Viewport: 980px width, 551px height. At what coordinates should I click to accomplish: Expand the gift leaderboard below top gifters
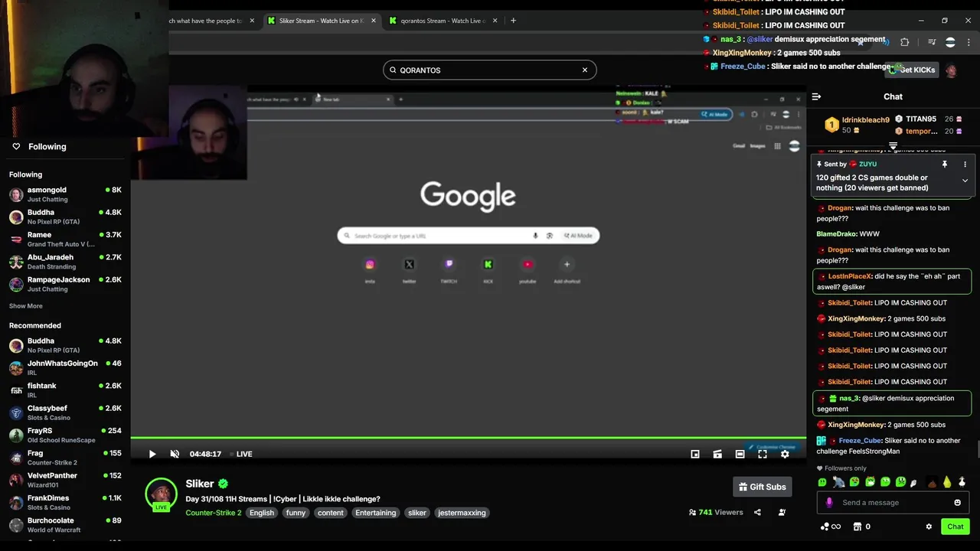pyautogui.click(x=893, y=145)
